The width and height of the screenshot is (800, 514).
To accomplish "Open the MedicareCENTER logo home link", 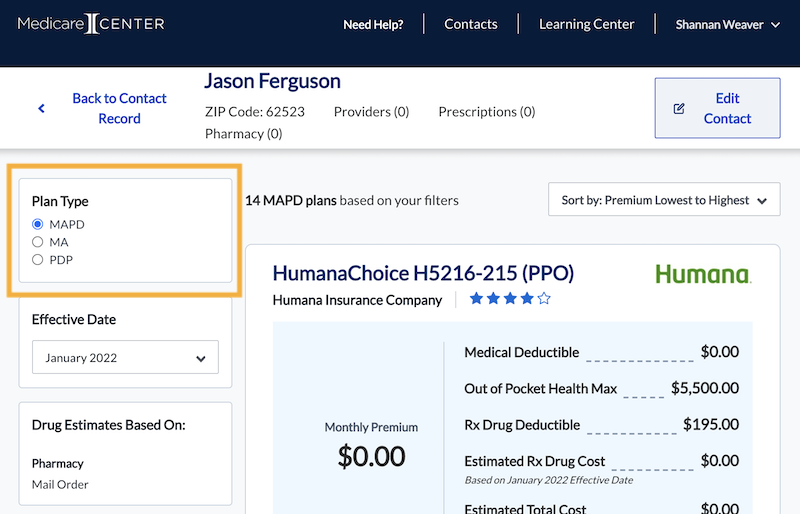I will 91,23.
